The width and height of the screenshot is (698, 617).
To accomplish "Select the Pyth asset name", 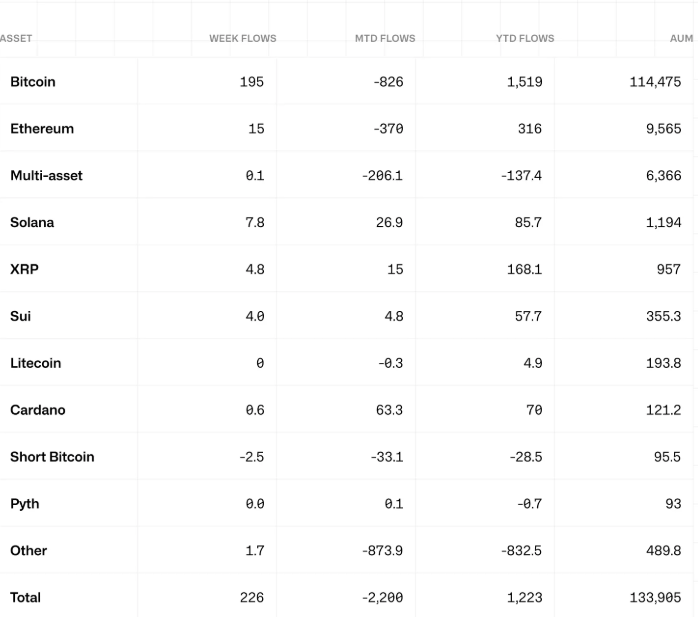I will coord(24,504).
